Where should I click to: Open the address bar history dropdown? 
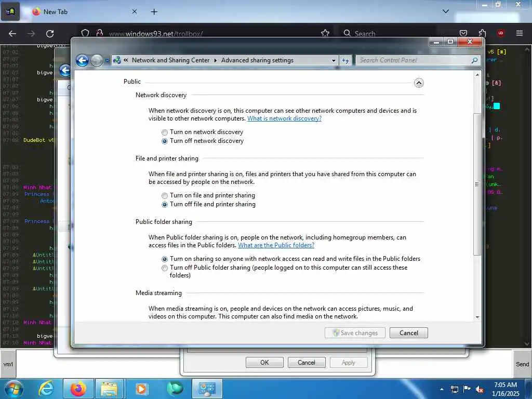pos(334,60)
